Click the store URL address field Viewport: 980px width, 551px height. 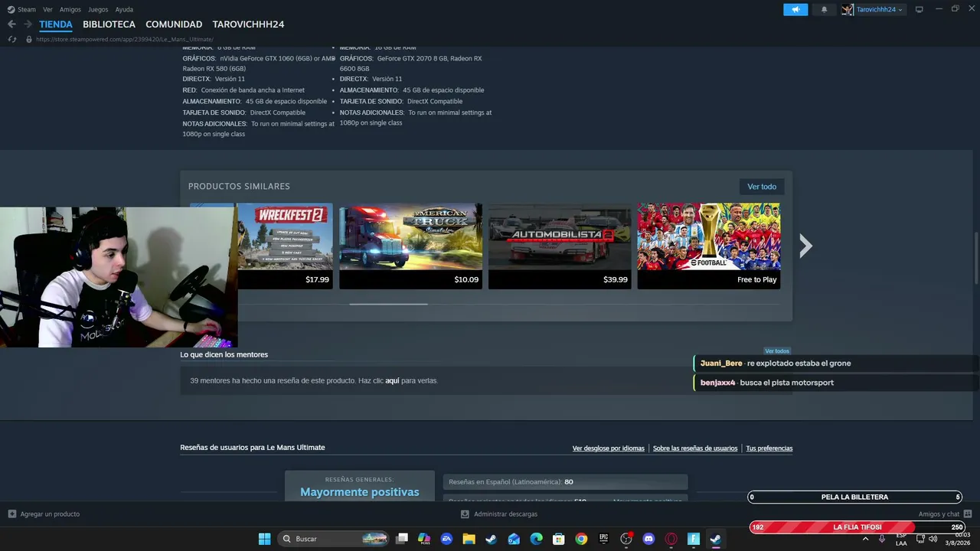(x=125, y=39)
